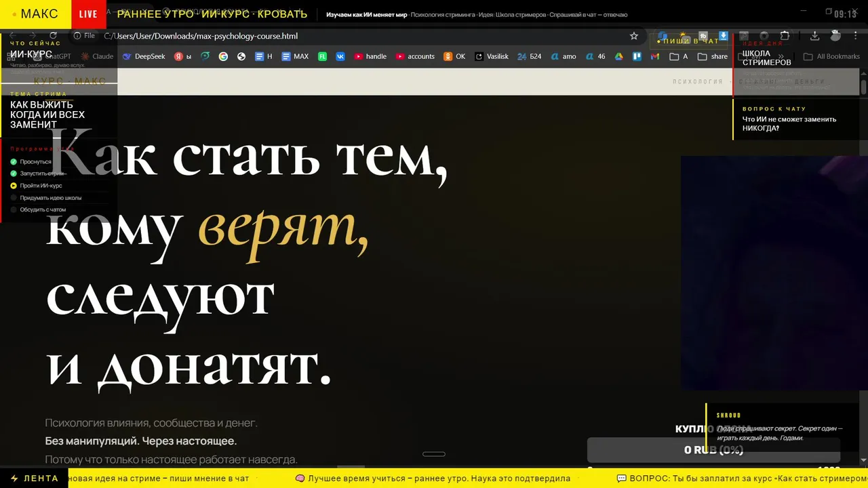The image size is (868, 488).
Task: Open the globe bookmark icon
Action: tap(241, 56)
